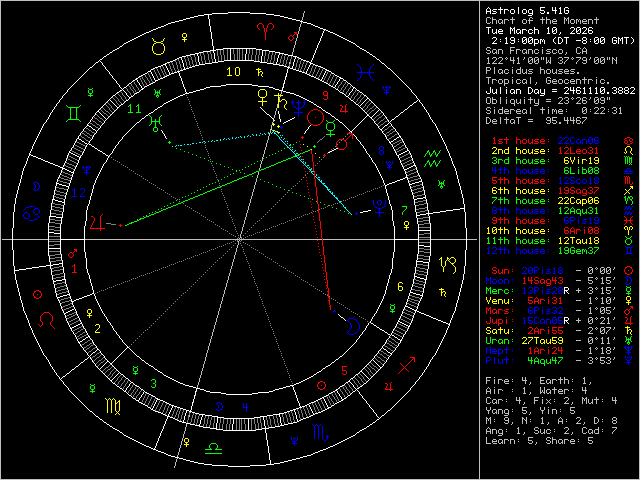Click the red Aries glyph in the outer zodiac ring
This screenshot has width=640, height=480.
tap(265, 31)
